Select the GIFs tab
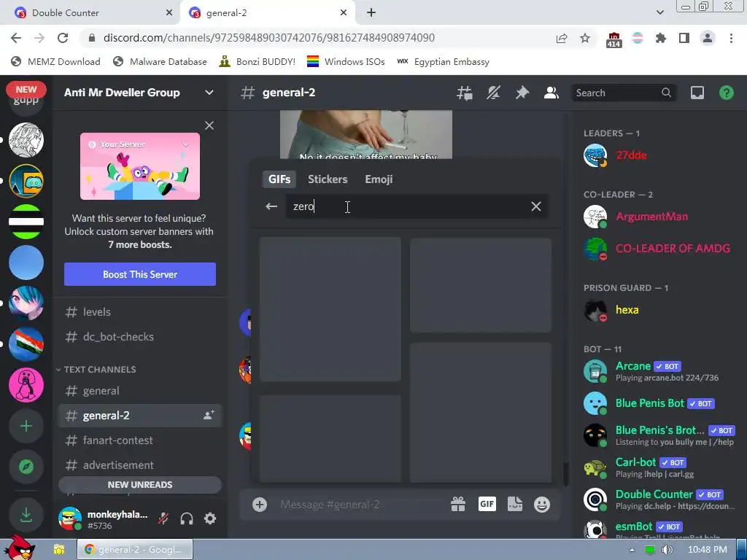This screenshot has height=560, width=747. (279, 179)
